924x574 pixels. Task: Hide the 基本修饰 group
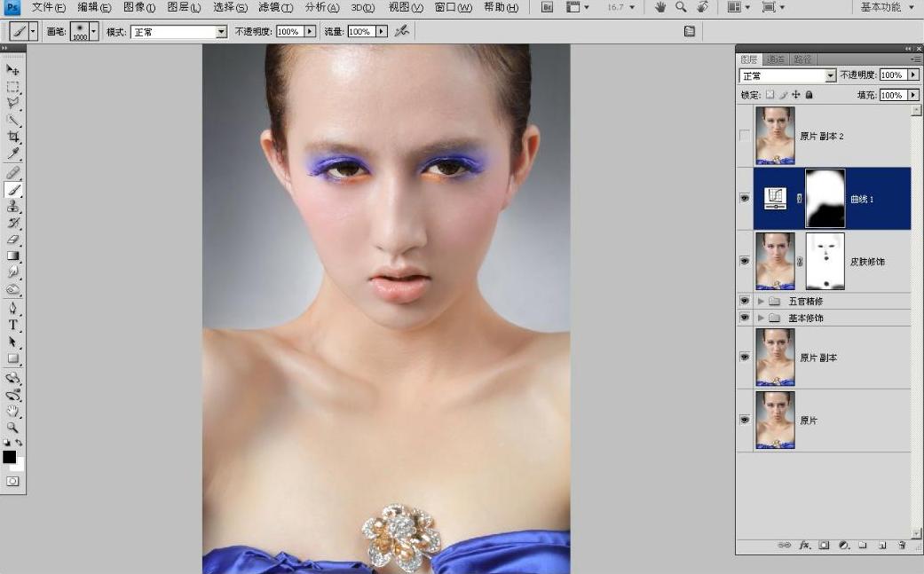(745, 318)
